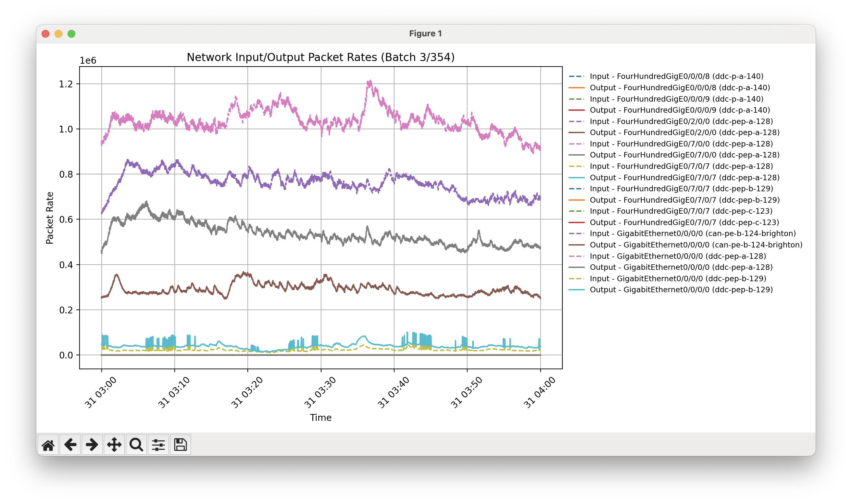Click the Packet Rate y-axis label

point(50,218)
